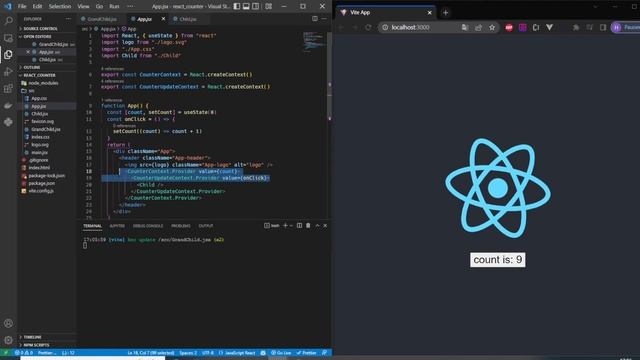The width and height of the screenshot is (640, 360).
Task: Close App.jsx in Open Editors list
Action: coord(28,52)
